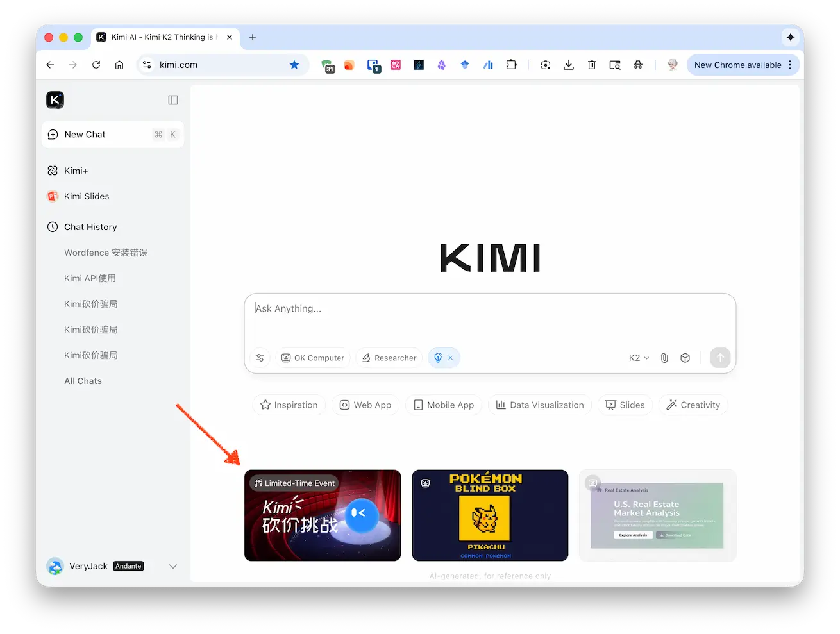Collapse the sidebar with the panel icon

[x=173, y=100]
